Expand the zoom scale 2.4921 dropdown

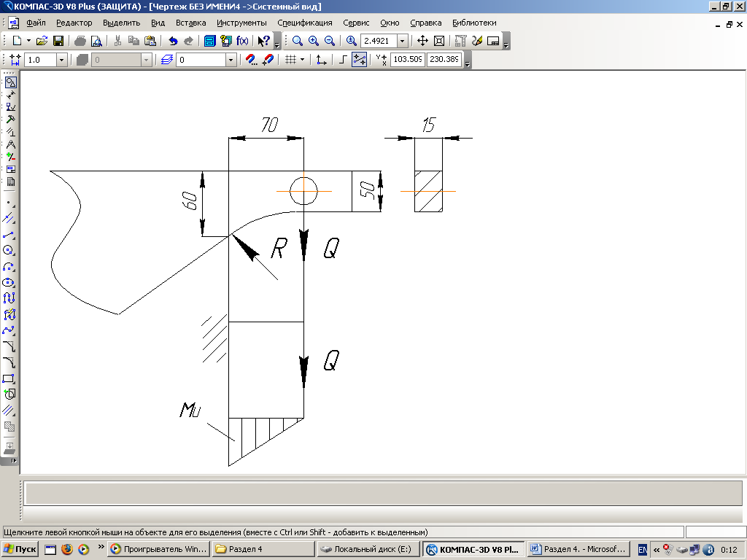tap(402, 41)
